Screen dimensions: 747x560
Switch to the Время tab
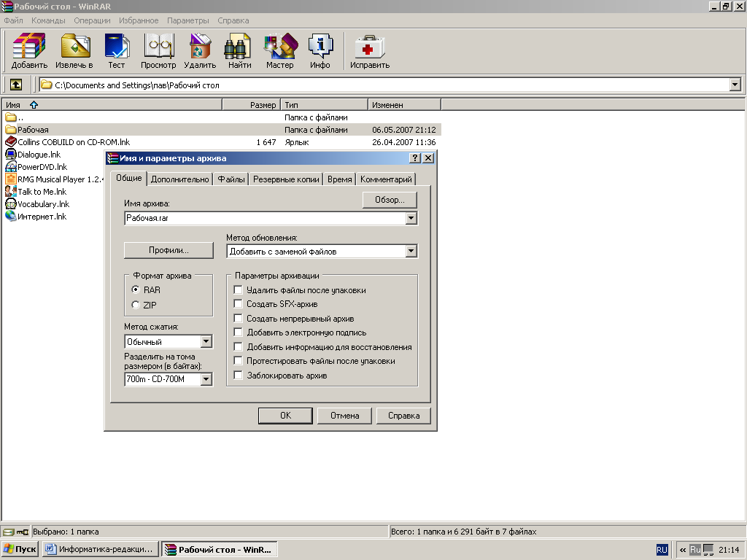click(340, 179)
